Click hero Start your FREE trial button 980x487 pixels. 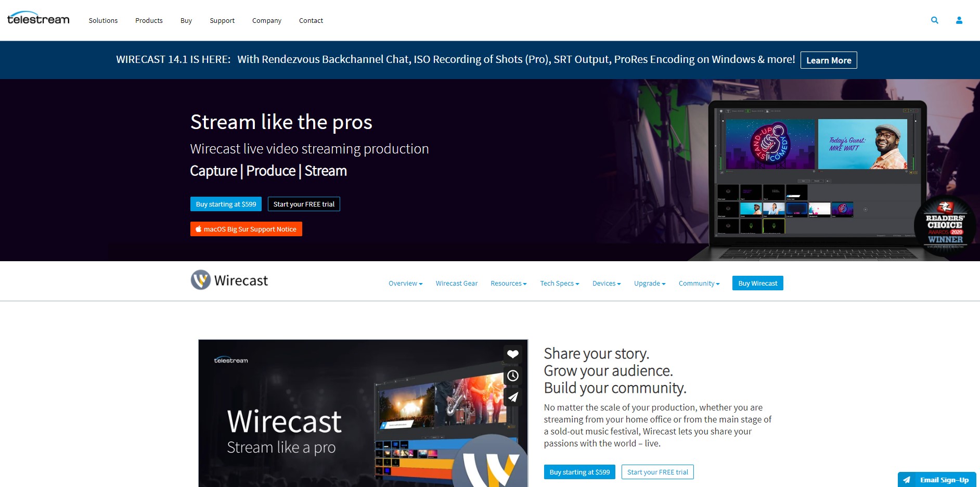point(304,204)
